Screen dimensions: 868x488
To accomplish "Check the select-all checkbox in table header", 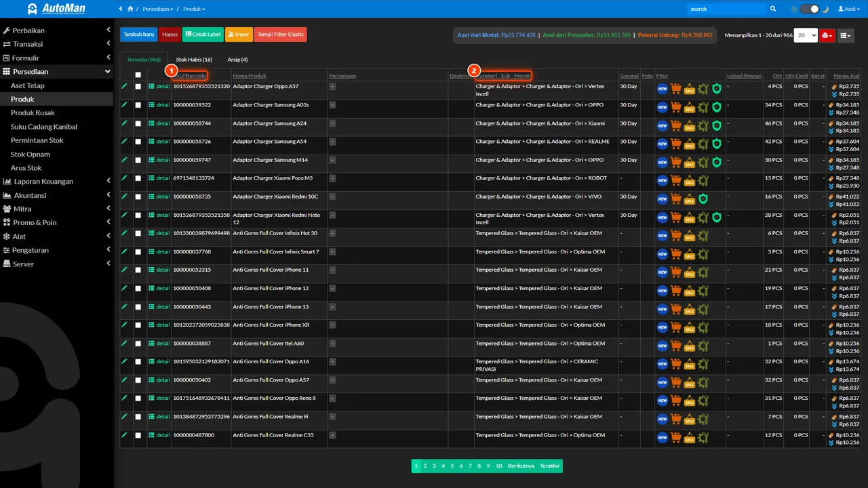I will click(x=138, y=76).
